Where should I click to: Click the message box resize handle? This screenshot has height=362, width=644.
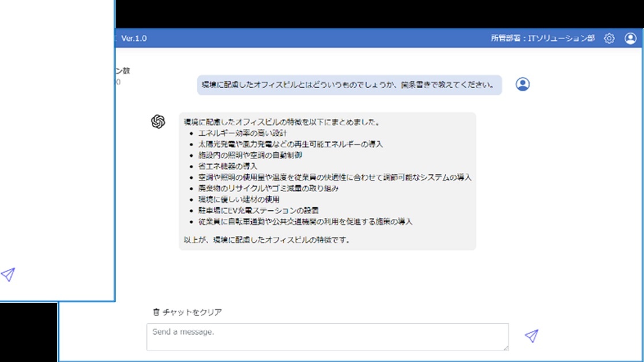pos(505,347)
